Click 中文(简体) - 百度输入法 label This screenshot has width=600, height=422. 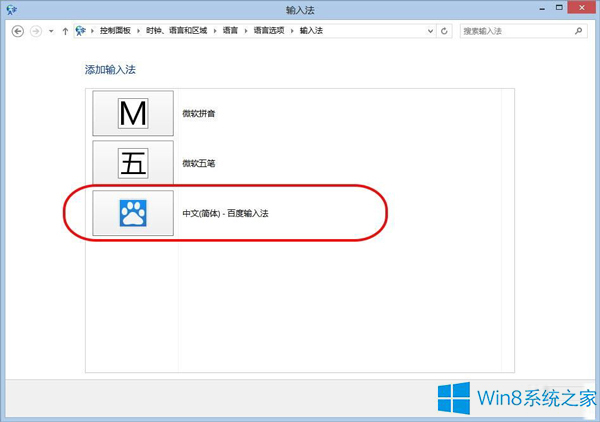pos(225,213)
